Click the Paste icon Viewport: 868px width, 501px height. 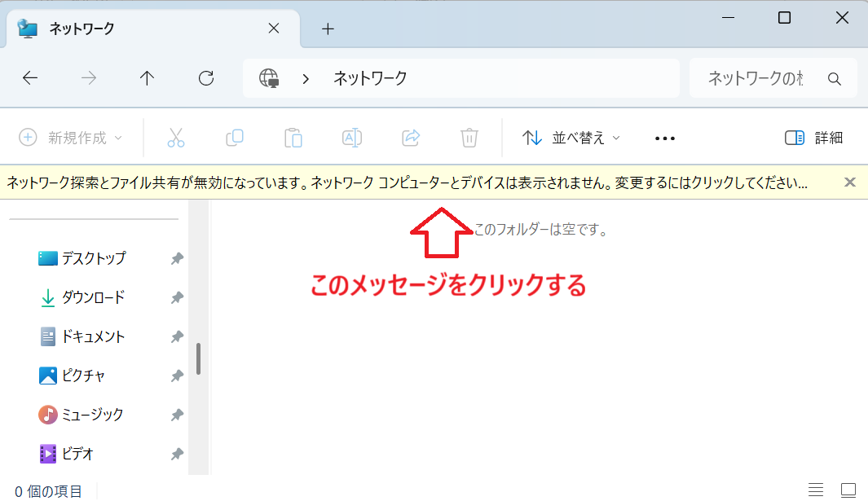click(293, 138)
